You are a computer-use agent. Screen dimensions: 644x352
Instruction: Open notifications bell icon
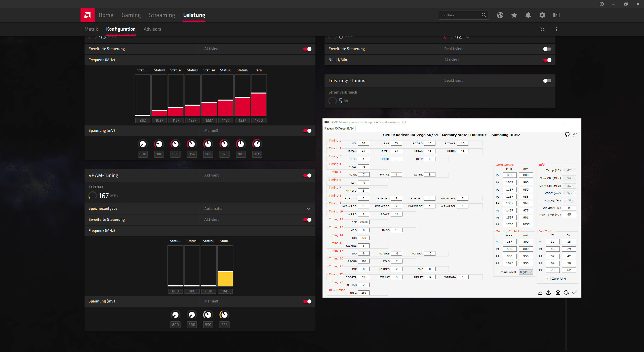point(528,15)
